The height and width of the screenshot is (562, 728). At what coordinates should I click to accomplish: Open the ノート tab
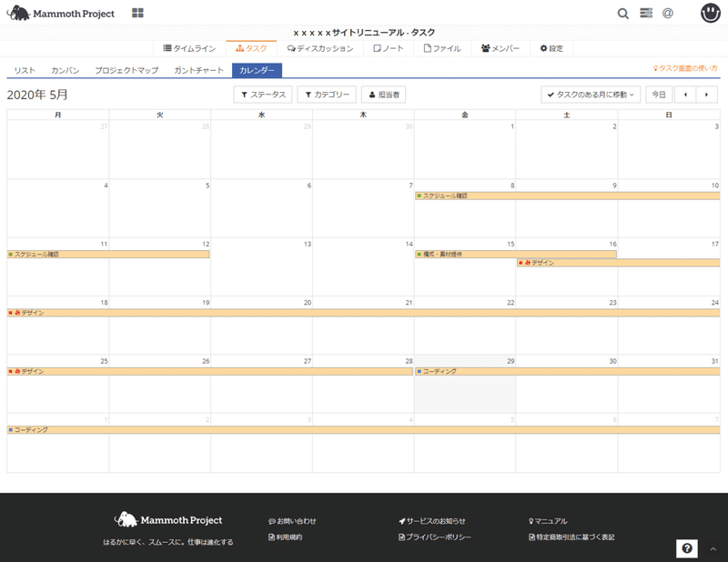389,48
